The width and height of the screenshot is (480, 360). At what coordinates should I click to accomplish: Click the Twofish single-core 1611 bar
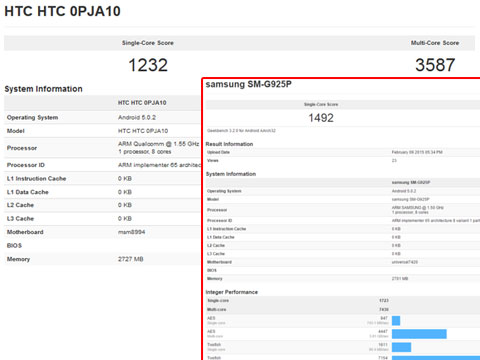[x=401, y=347]
